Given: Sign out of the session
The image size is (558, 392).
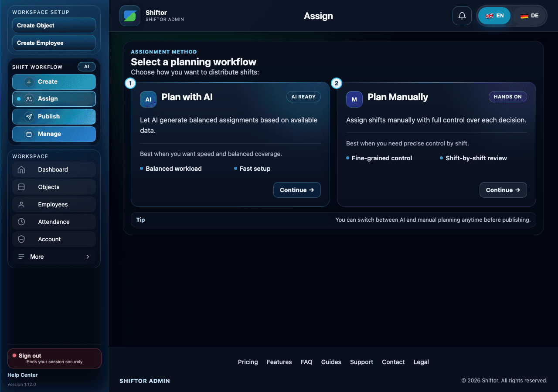Looking at the screenshot, I should point(54,358).
